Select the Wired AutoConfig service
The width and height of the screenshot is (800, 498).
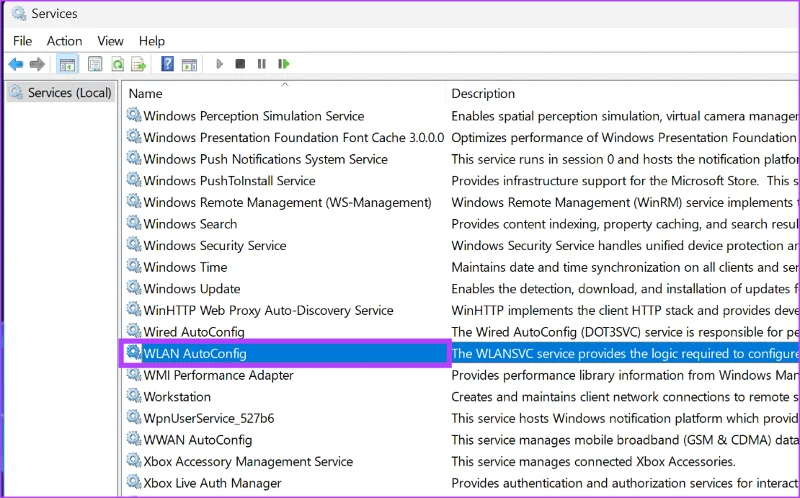click(194, 332)
